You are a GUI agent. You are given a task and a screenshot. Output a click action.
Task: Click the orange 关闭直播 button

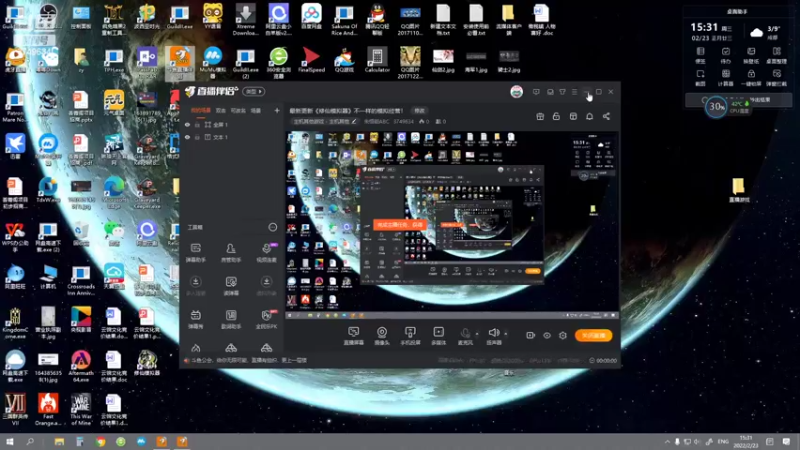[593, 335]
